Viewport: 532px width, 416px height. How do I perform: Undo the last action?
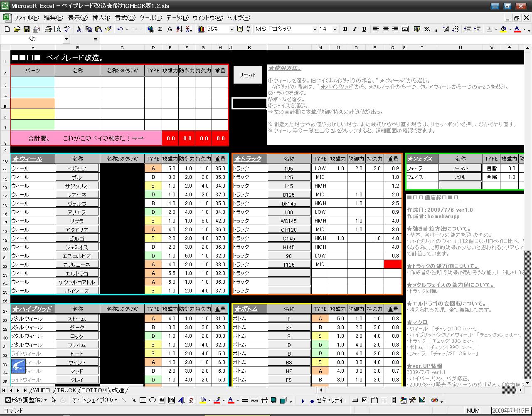[120, 29]
